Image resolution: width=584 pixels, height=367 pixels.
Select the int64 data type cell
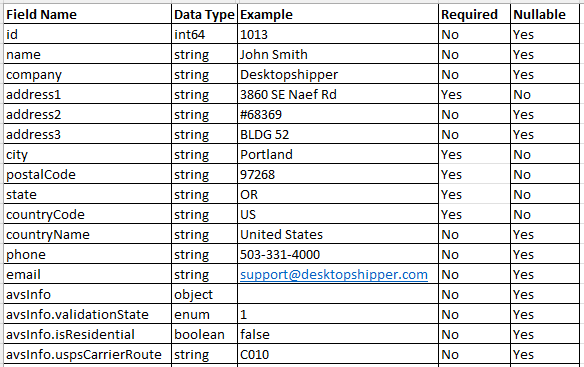(x=204, y=34)
